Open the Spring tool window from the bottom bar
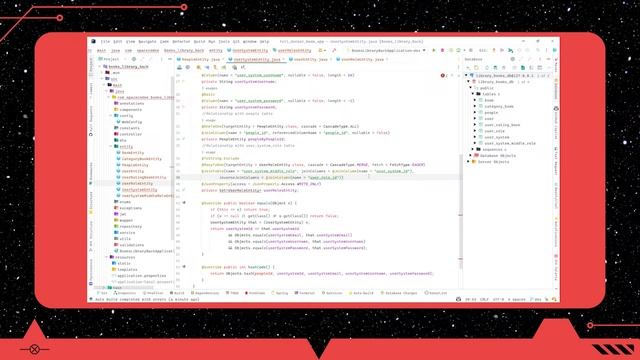Image resolution: width=640 pixels, height=360 pixels. click(280, 293)
